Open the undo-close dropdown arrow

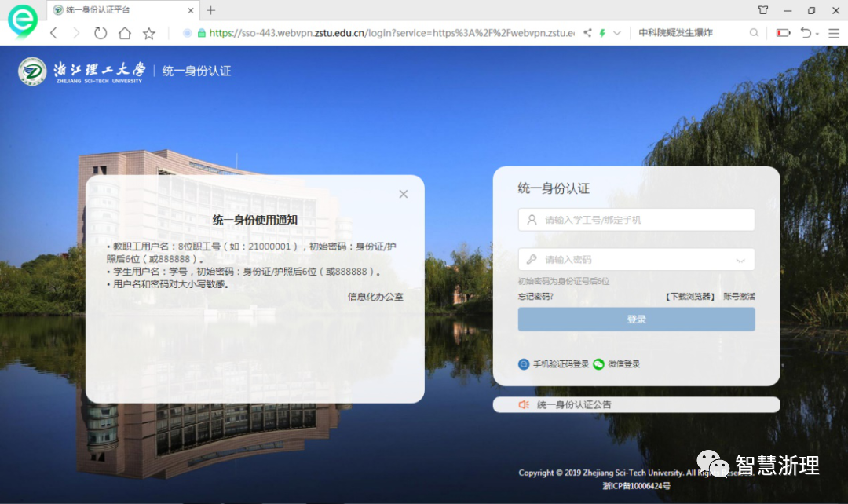817,34
